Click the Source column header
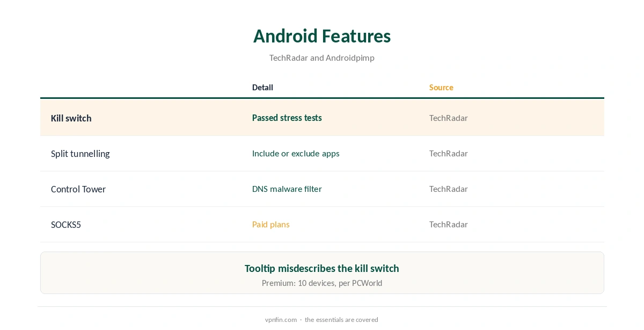The image size is (644, 330). pyautogui.click(x=441, y=87)
